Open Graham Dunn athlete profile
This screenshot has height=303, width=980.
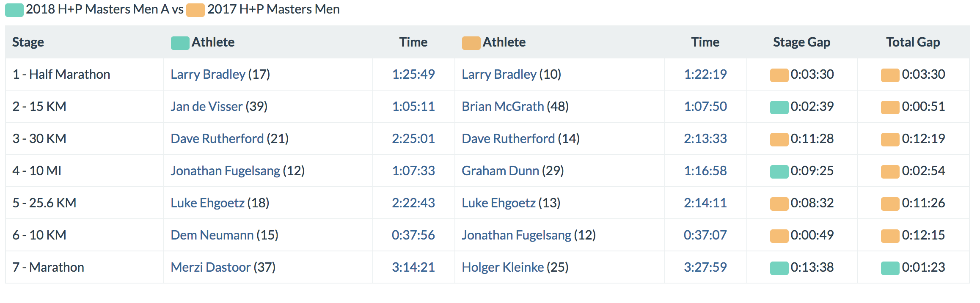click(500, 171)
